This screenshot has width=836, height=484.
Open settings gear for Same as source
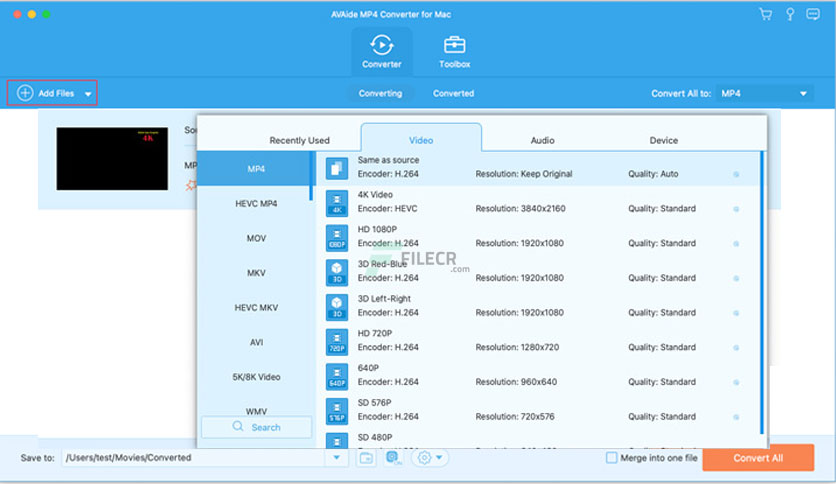point(736,174)
